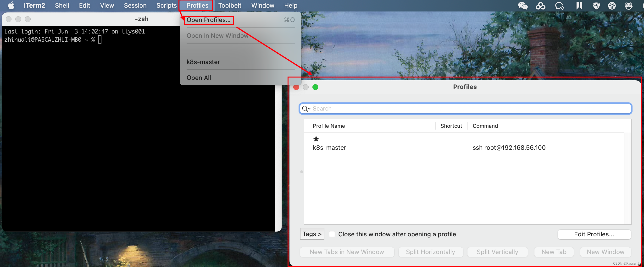Click the cloud sync icon in the menu bar
This screenshot has width=644, height=267.
point(541,6)
